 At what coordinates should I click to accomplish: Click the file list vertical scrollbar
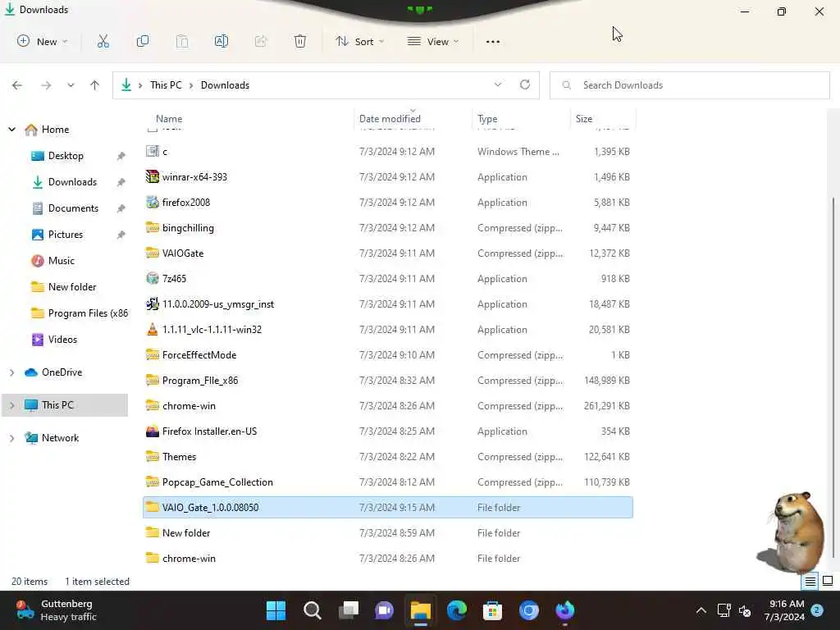click(x=833, y=377)
